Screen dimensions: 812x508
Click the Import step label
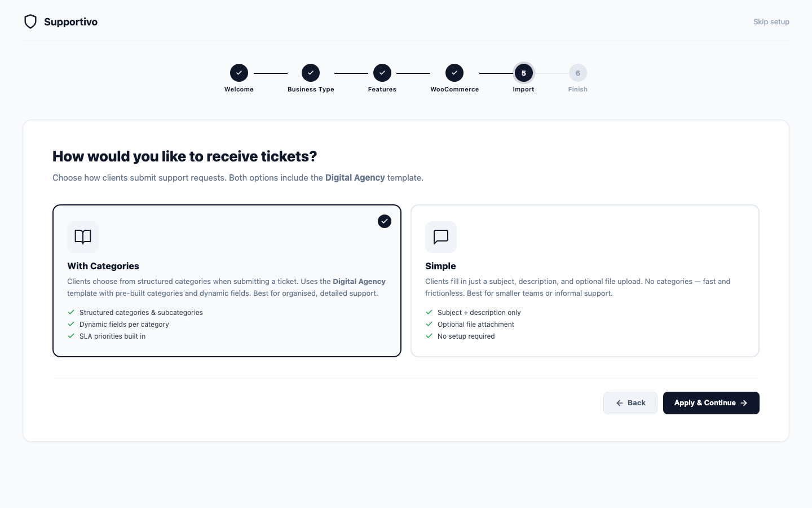coord(524,89)
